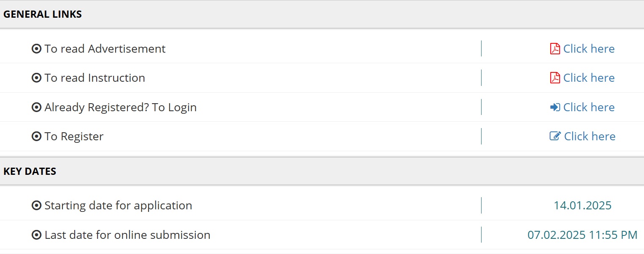Select the Key Dates section header

[30, 171]
